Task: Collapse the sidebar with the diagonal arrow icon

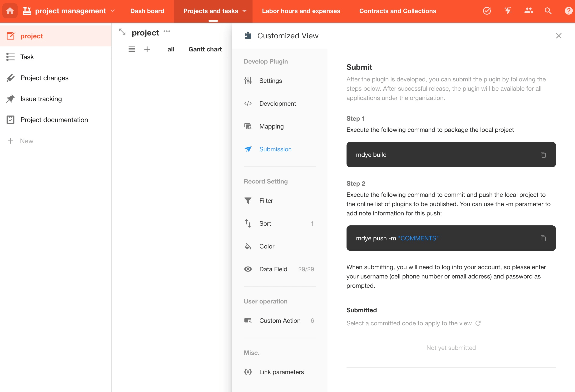Action: pyautogui.click(x=122, y=32)
